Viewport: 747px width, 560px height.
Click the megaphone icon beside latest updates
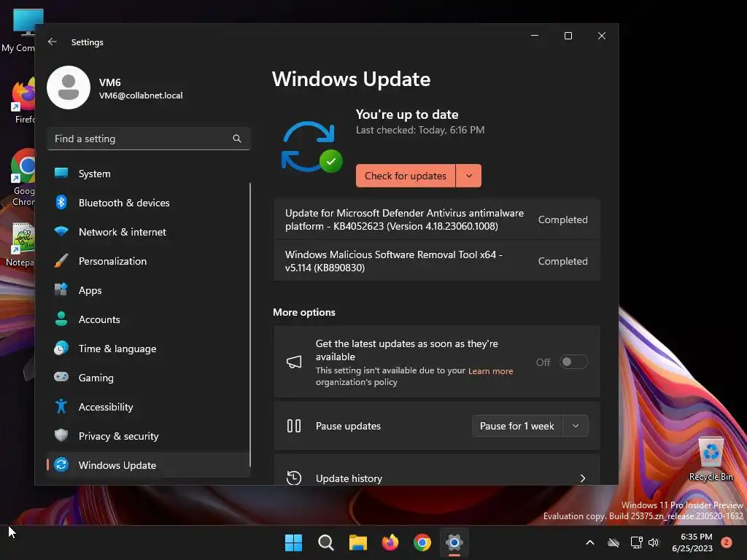(294, 362)
